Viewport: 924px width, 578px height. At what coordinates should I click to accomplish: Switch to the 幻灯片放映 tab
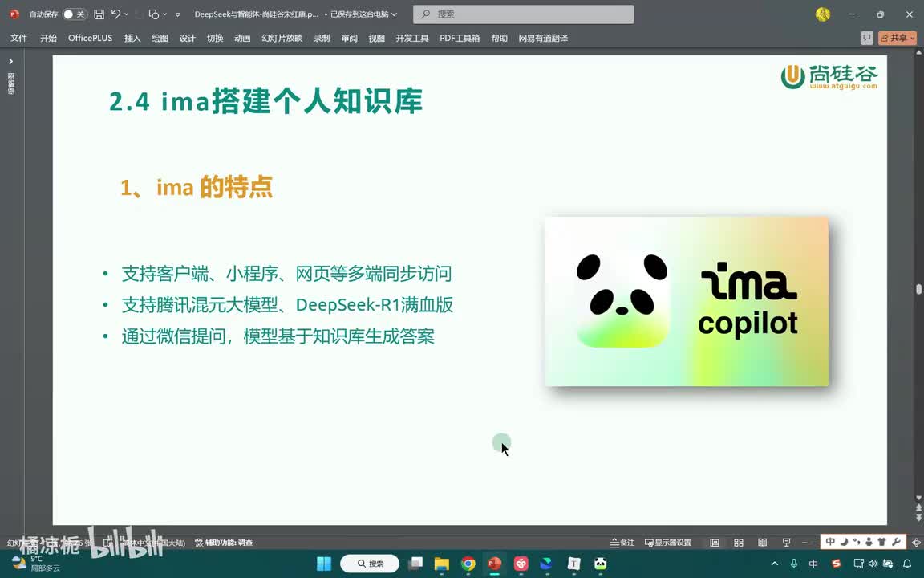point(282,38)
